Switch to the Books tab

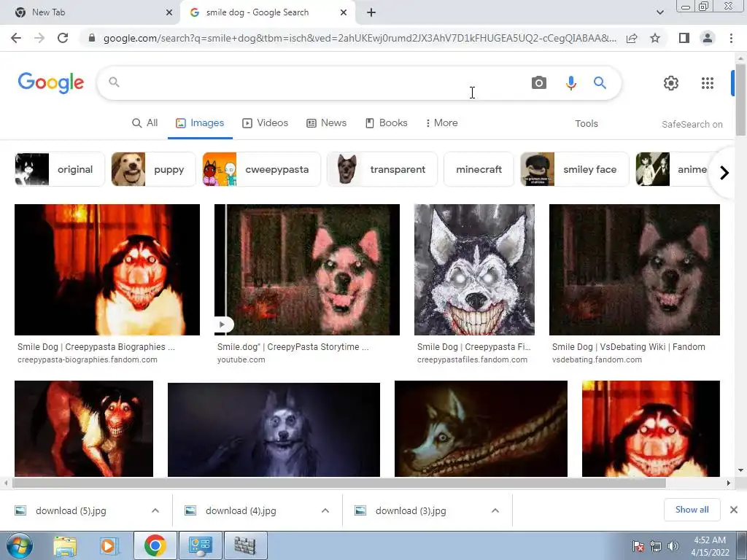coord(387,122)
